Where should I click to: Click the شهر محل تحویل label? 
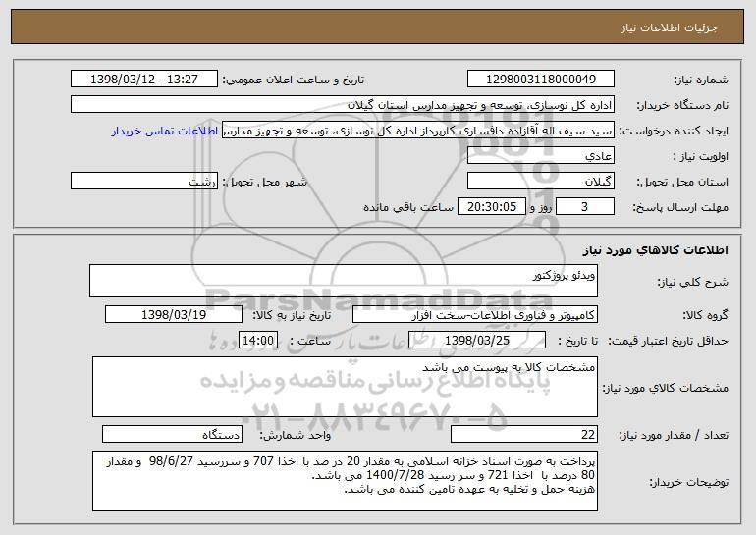click(264, 183)
